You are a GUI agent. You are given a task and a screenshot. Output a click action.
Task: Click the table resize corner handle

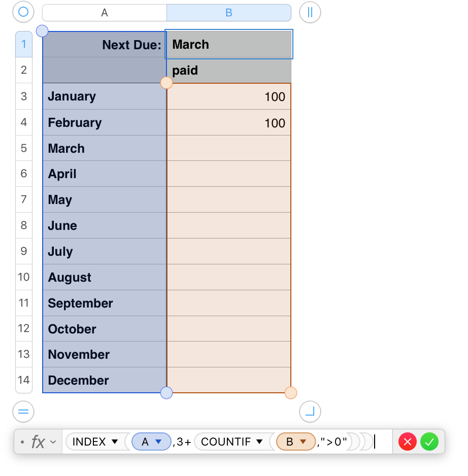tap(310, 412)
